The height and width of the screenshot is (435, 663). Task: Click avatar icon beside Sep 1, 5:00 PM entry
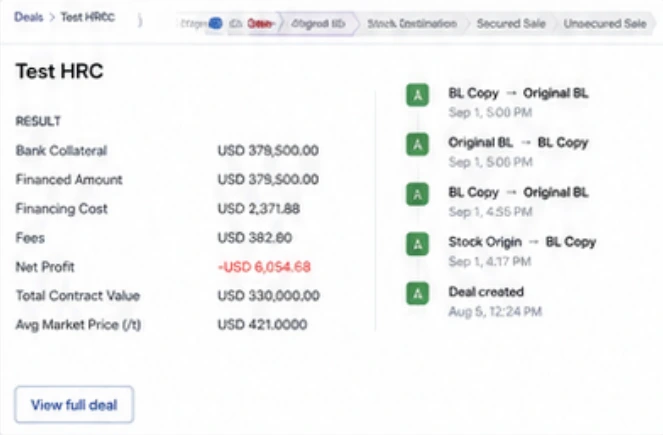pyautogui.click(x=417, y=95)
